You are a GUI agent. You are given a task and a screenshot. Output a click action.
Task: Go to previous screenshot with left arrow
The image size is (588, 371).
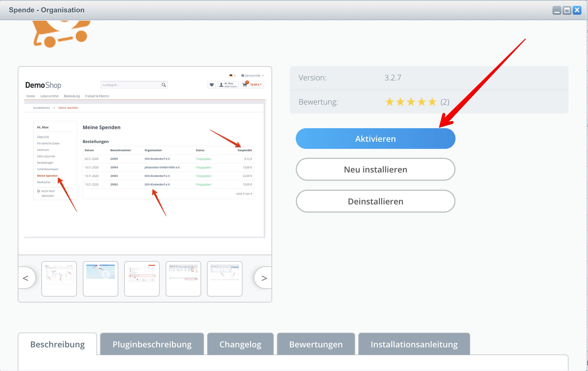[x=26, y=278]
